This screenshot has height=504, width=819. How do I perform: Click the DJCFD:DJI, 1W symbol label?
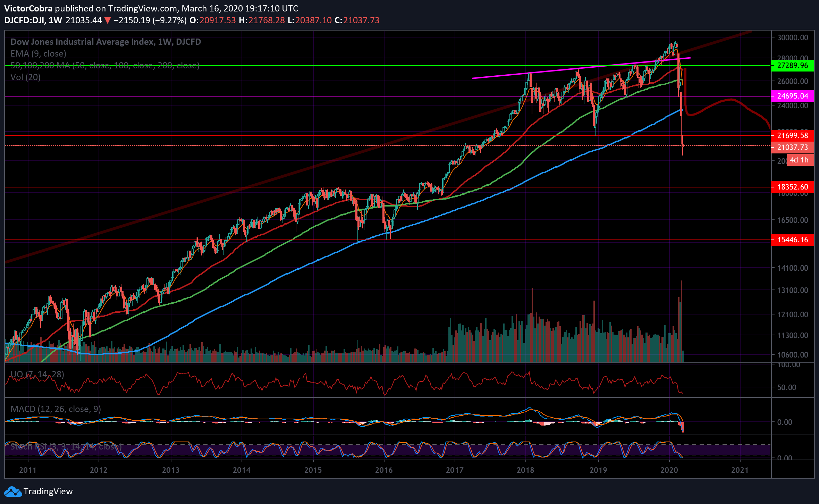[x=33, y=20]
